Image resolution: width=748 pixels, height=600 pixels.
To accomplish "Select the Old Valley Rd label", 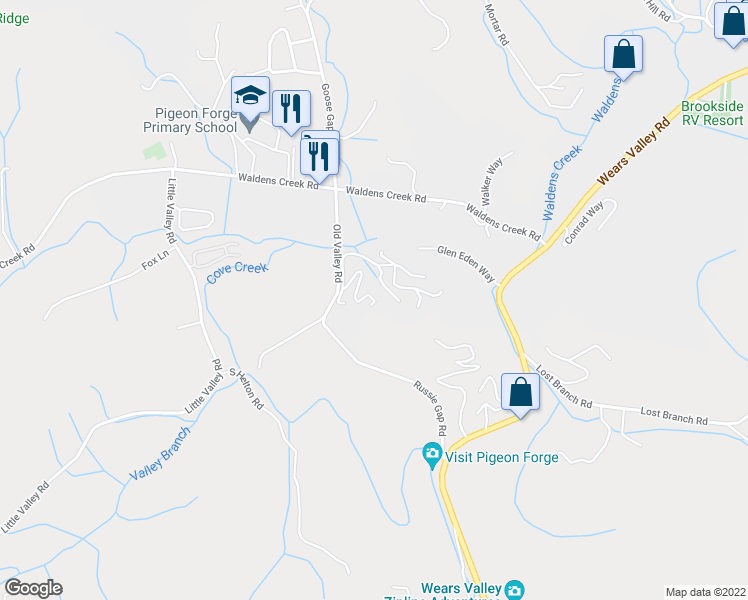I will pos(337,253).
